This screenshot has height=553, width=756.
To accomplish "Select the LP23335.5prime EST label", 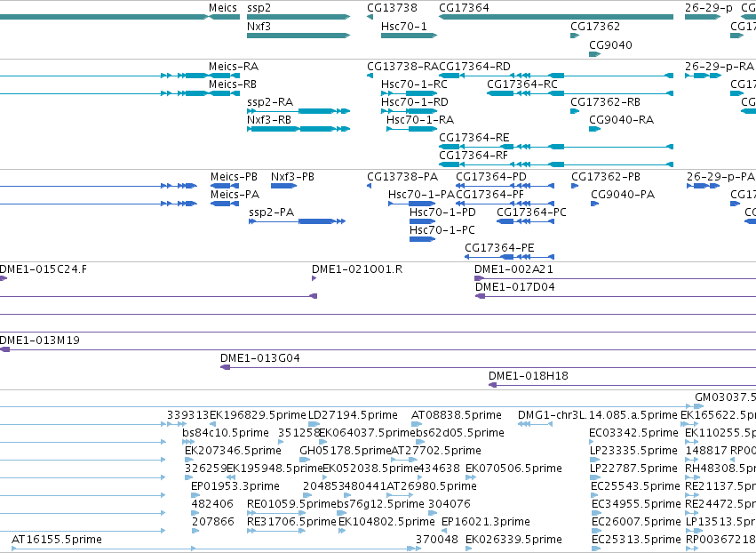I will pyautogui.click(x=633, y=451).
